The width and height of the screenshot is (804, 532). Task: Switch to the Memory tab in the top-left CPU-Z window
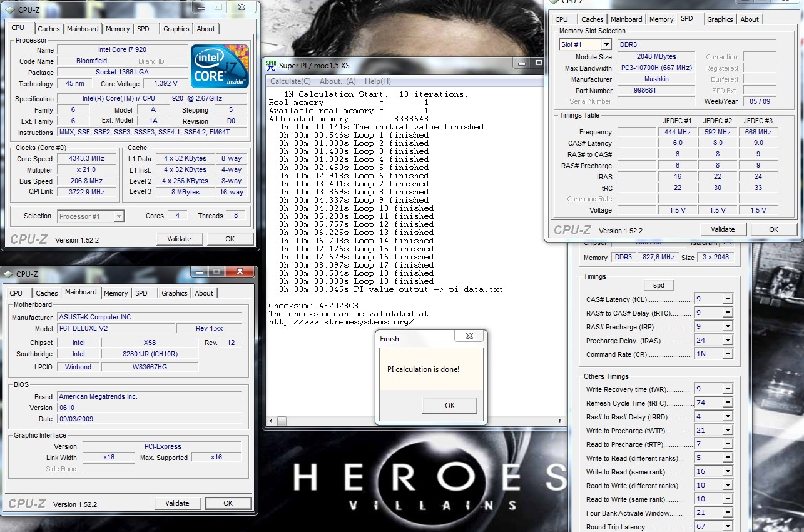pos(118,29)
